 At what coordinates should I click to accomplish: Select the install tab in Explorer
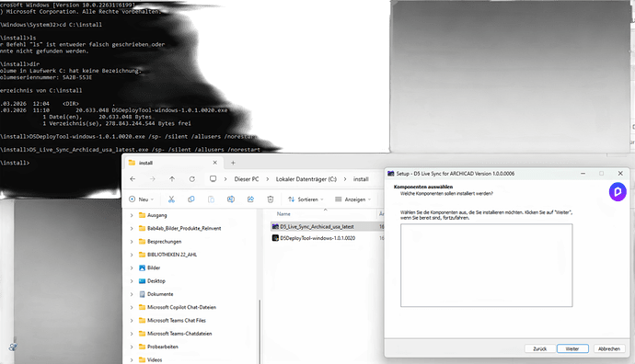(173, 163)
